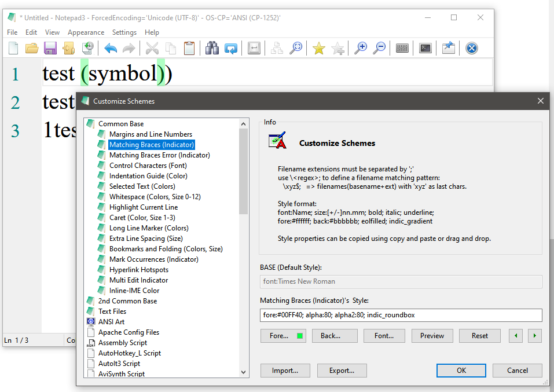
Task: Select Common Base in scheme tree
Action: click(x=121, y=124)
